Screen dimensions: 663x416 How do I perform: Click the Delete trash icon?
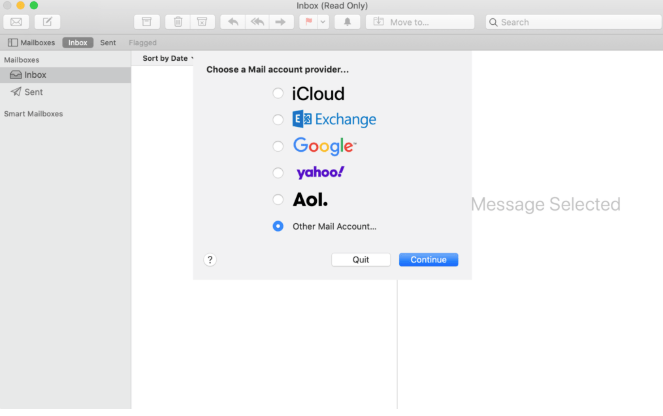(x=178, y=22)
